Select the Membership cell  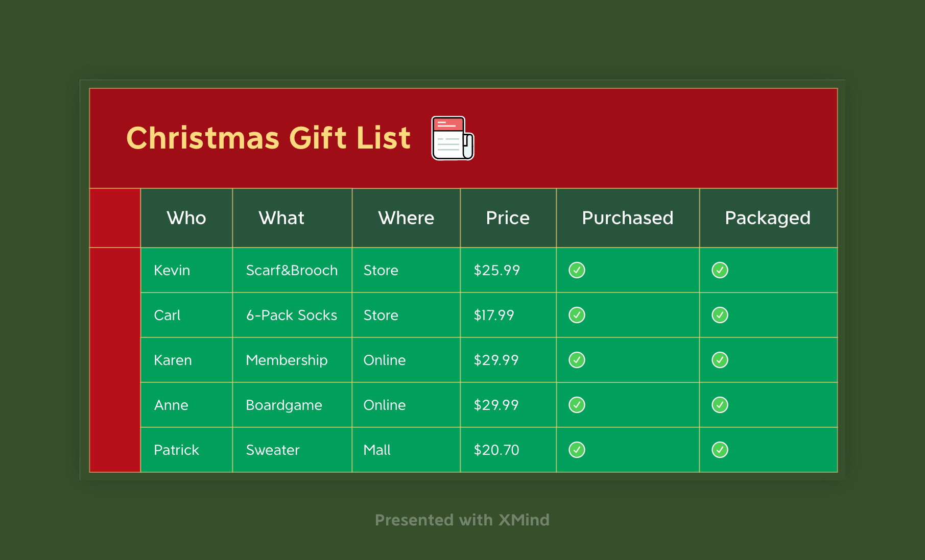click(292, 360)
